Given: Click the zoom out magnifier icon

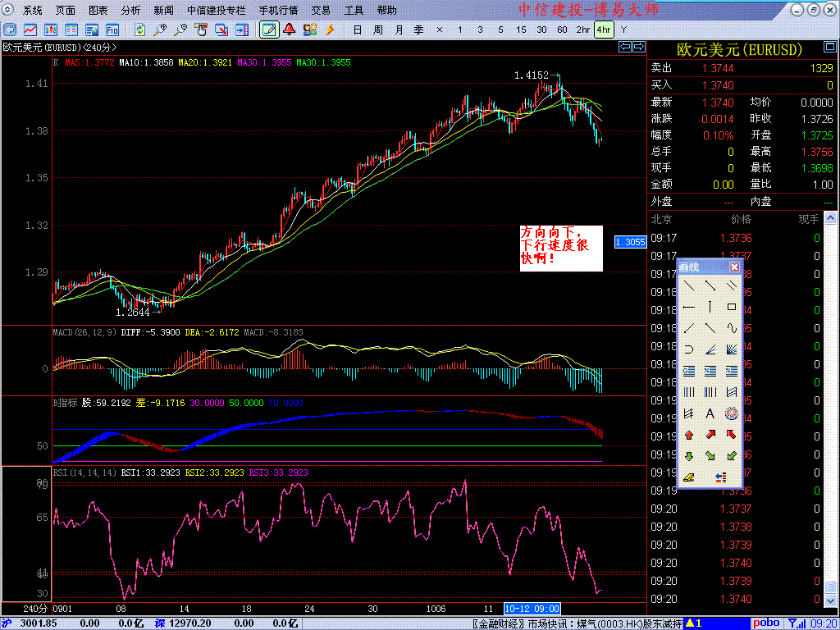Looking at the screenshot, I should (180, 30).
